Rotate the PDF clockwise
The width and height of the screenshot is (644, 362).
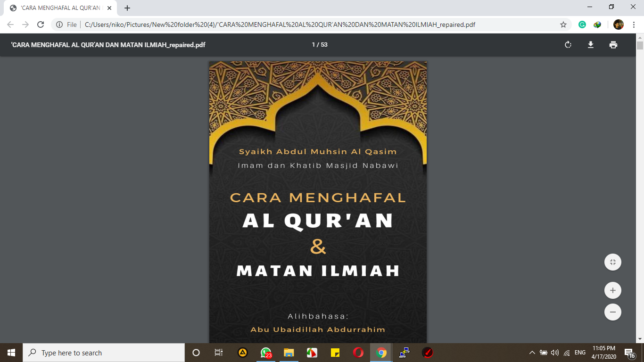coord(568,45)
